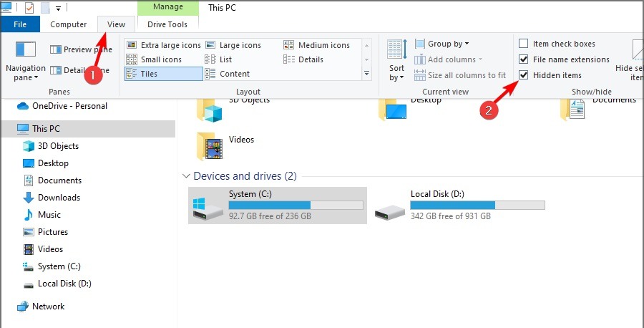Toggle the Preview pane

(x=81, y=49)
